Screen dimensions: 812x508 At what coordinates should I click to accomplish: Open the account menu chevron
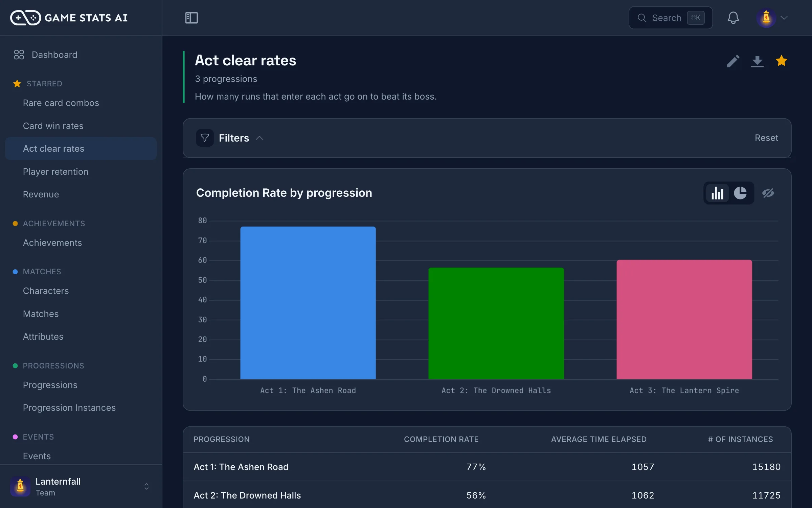click(x=784, y=18)
